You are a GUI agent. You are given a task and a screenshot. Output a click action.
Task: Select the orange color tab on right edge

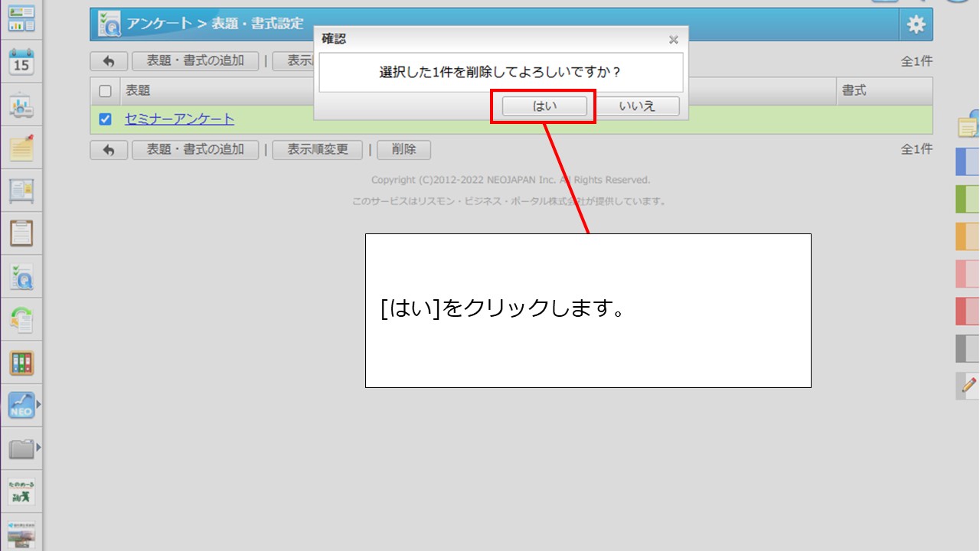click(x=969, y=236)
